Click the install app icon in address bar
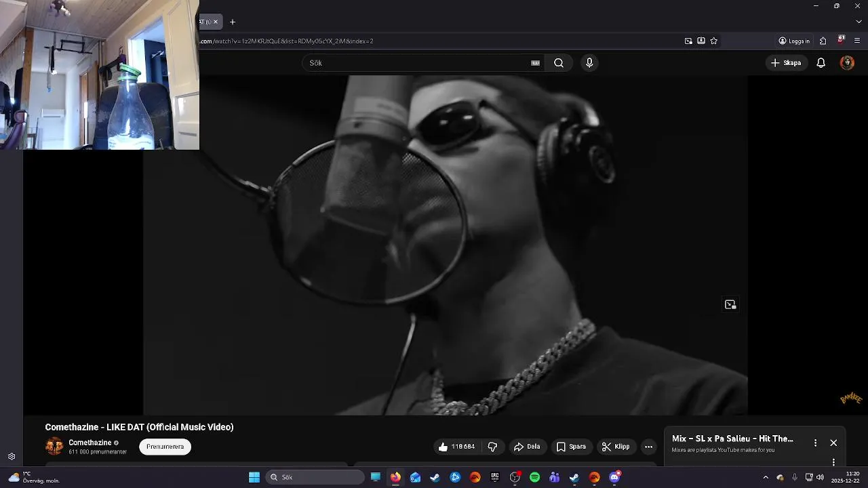This screenshot has width=868, height=488. pos(701,41)
